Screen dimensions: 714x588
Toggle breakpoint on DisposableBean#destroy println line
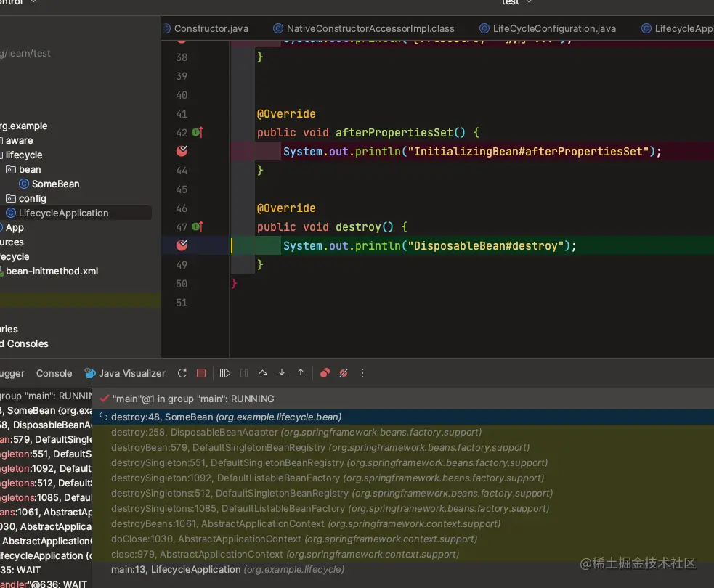coord(182,245)
